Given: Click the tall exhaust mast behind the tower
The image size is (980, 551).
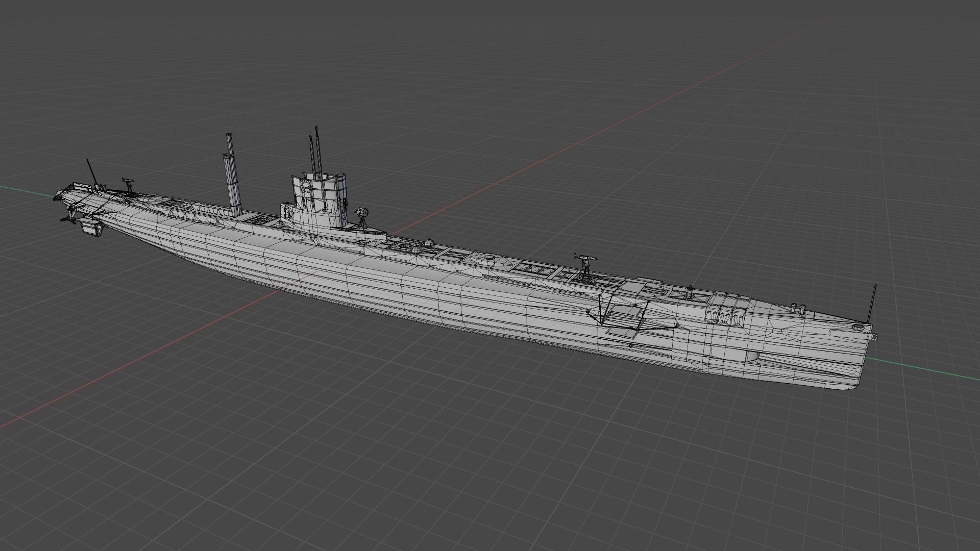Looking at the screenshot, I should pos(233,175).
